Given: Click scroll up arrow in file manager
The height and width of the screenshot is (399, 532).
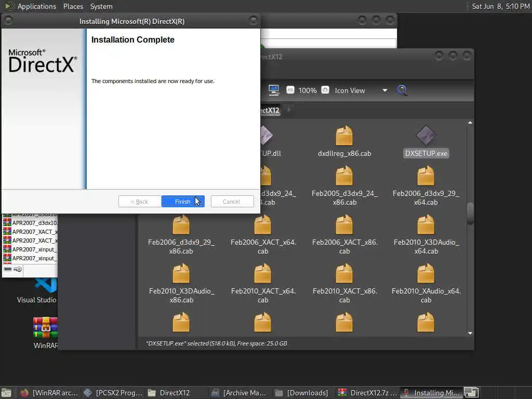Looking at the screenshot, I should point(470,123).
